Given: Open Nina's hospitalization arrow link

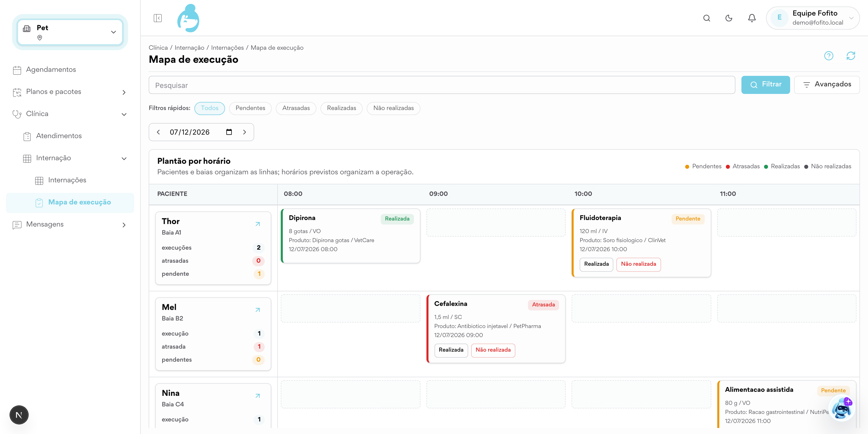Looking at the screenshot, I should point(258,396).
